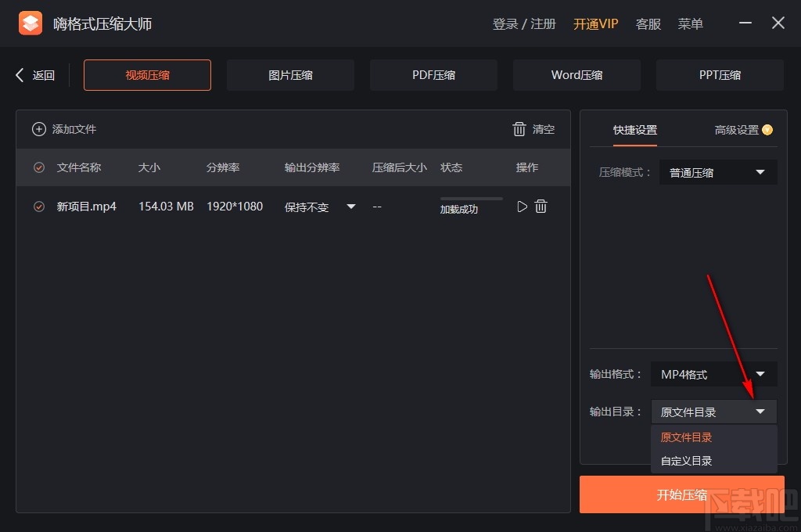Viewport: 801px width, 532px height.
Task: Open the 登录/注册 link
Action: pos(524,23)
